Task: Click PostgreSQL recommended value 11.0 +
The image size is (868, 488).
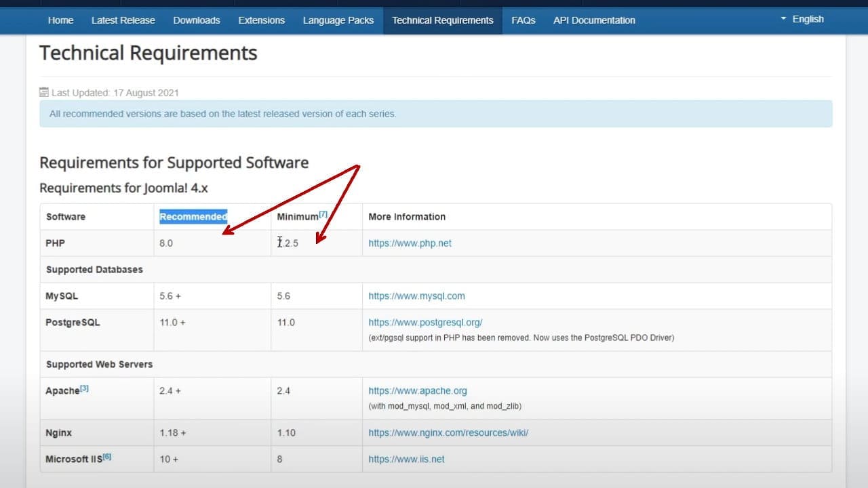Action: click(172, 322)
